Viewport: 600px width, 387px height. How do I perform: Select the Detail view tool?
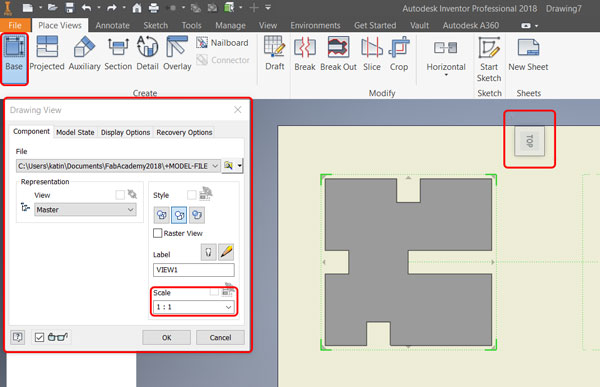[x=147, y=54]
